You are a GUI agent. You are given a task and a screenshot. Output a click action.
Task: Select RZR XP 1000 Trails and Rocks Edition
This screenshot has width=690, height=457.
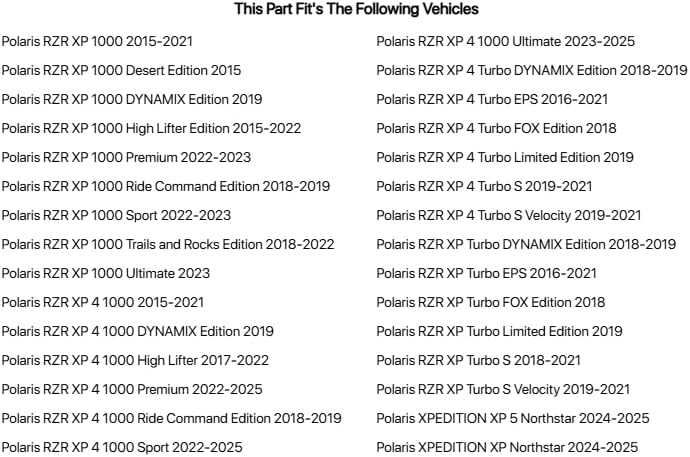[x=168, y=245]
